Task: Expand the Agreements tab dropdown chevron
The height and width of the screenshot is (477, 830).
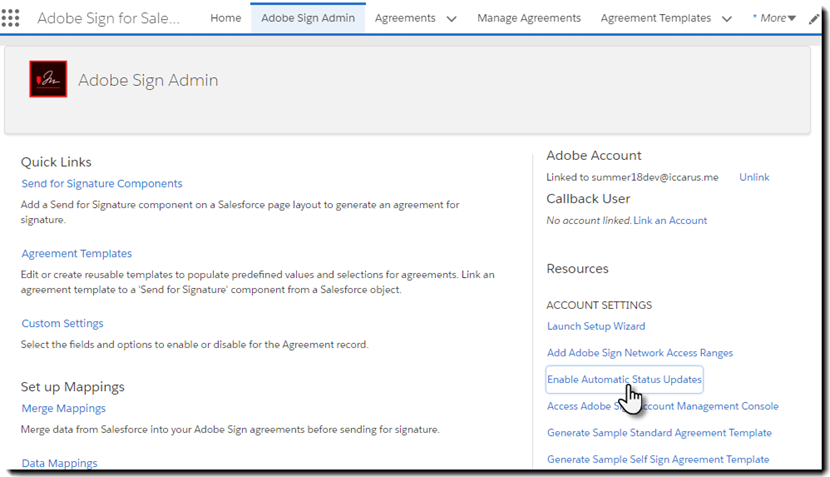Action: 451,18
